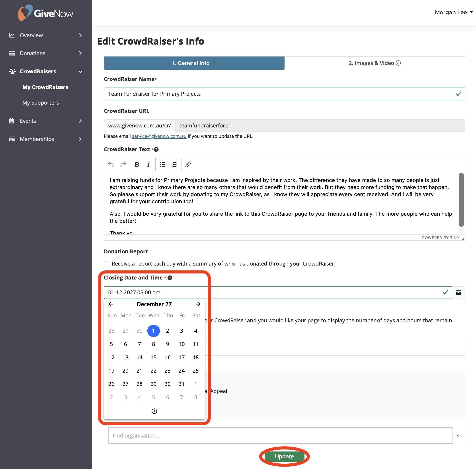The width and height of the screenshot is (476, 469).
Task: Click the GiveNow logo
Action: click(46, 13)
